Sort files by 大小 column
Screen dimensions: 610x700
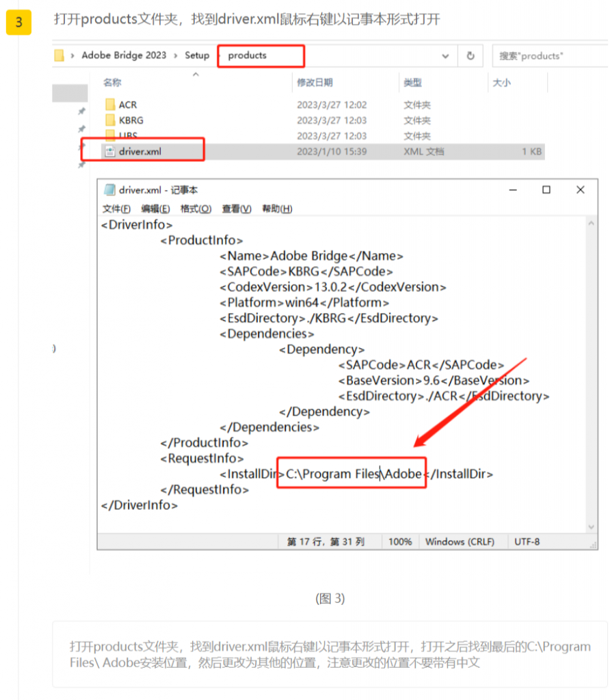pos(501,82)
